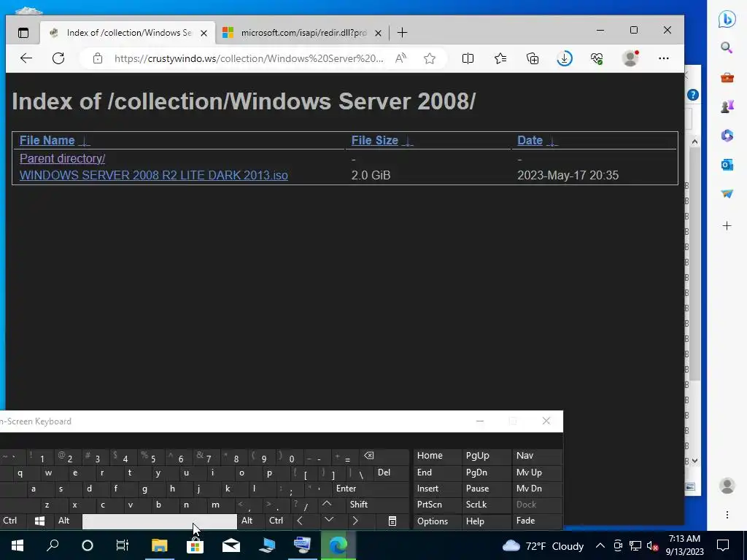Switch to the microsoft.com/isapi/redir.dll tab
747x560 pixels.
click(x=303, y=33)
